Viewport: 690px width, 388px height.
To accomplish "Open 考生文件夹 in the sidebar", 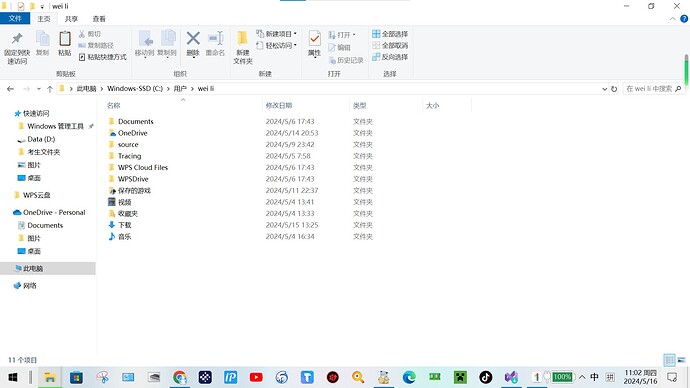I will pos(44,152).
